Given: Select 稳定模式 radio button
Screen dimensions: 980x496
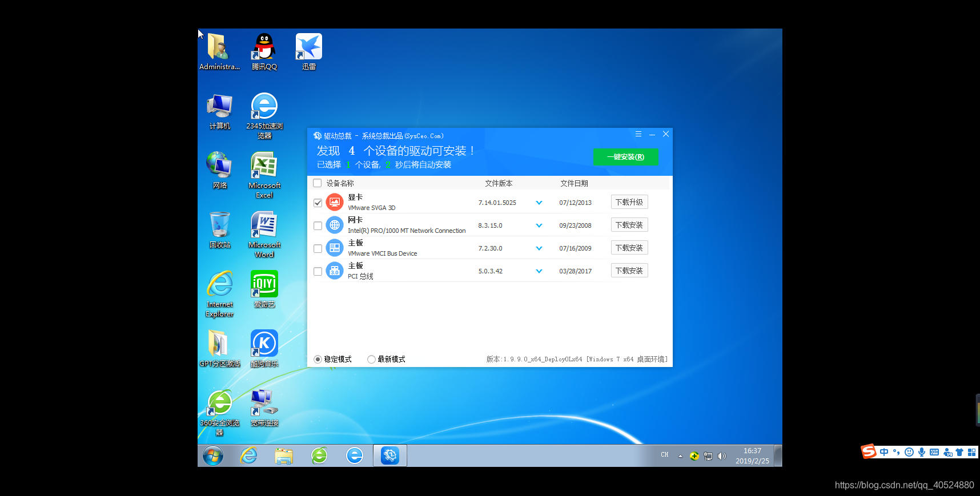Looking at the screenshot, I should [x=318, y=359].
